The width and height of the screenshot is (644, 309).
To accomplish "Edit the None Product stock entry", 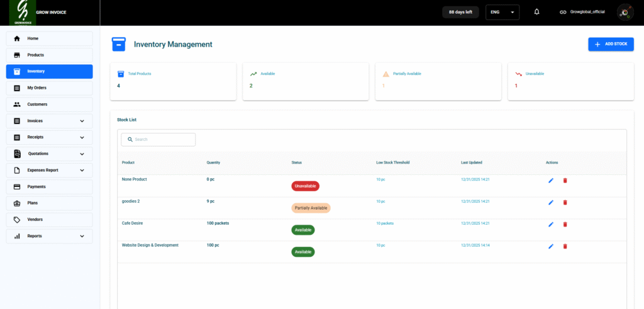I will 551,181.
